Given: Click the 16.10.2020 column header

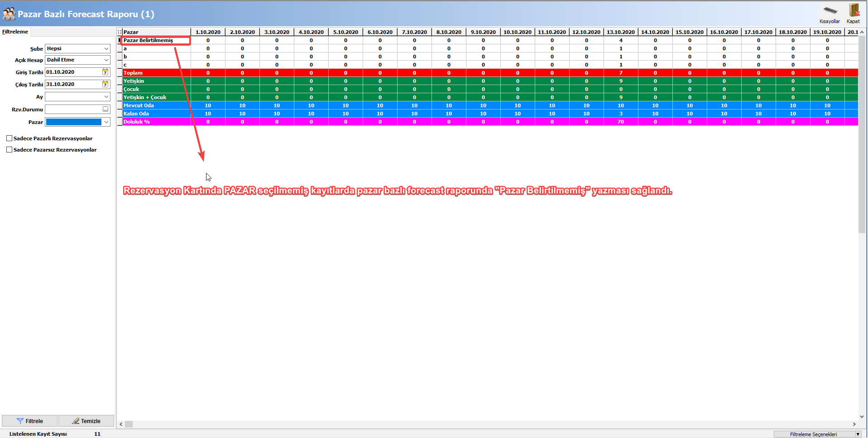Looking at the screenshot, I should (724, 32).
